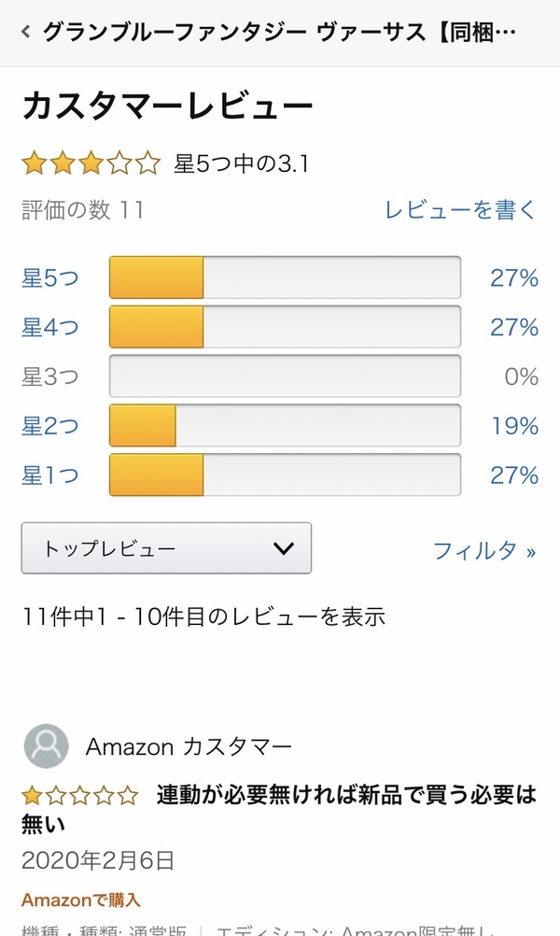Click the レビューを書く link
Screen dimensions: 560x936
[x=461, y=209]
